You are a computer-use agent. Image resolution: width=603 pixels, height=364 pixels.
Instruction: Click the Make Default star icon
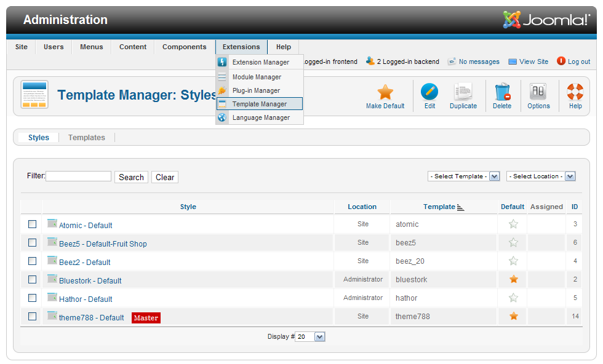click(x=385, y=93)
